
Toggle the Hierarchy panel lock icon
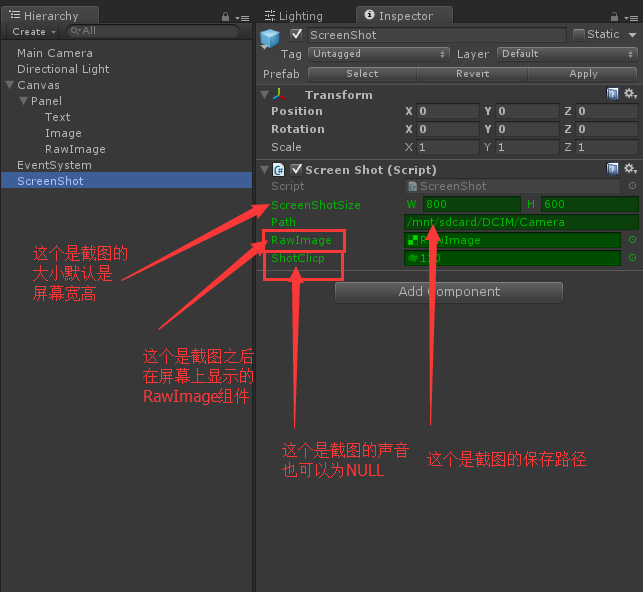click(x=225, y=17)
